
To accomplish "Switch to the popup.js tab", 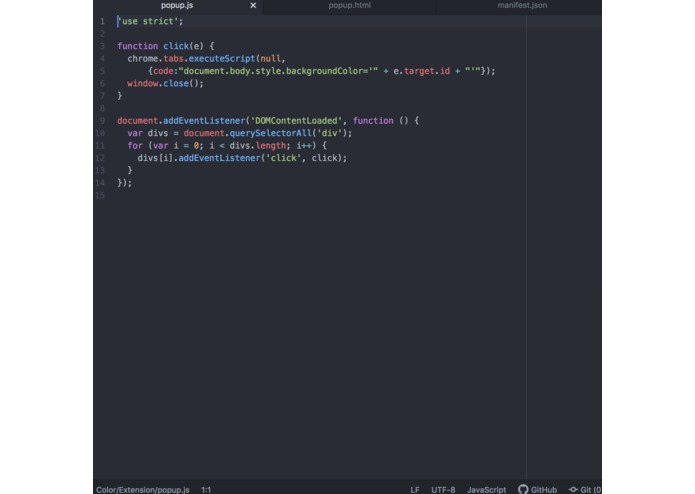I will (x=177, y=5).
